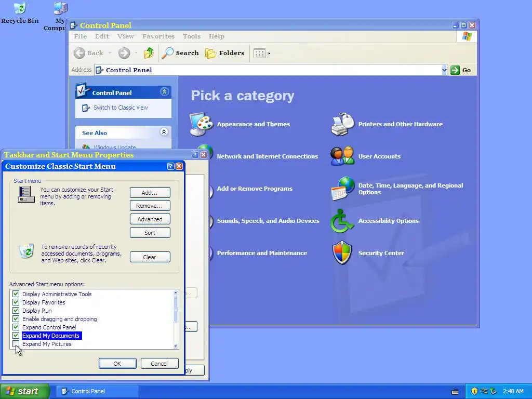Click the Advanced button
Screen dimensions: 532x399
pos(150,219)
